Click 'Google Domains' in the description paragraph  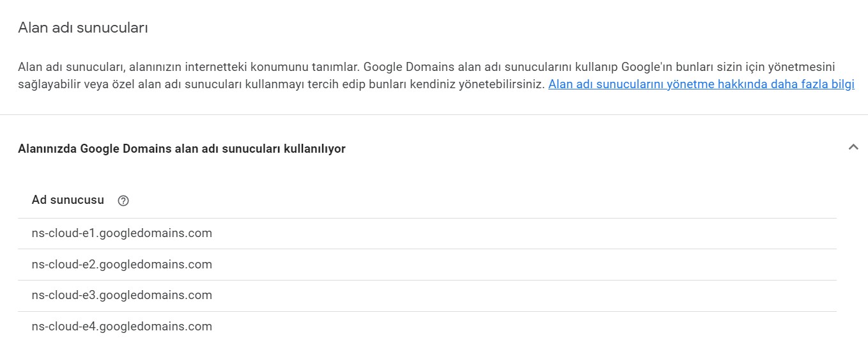(x=400, y=67)
